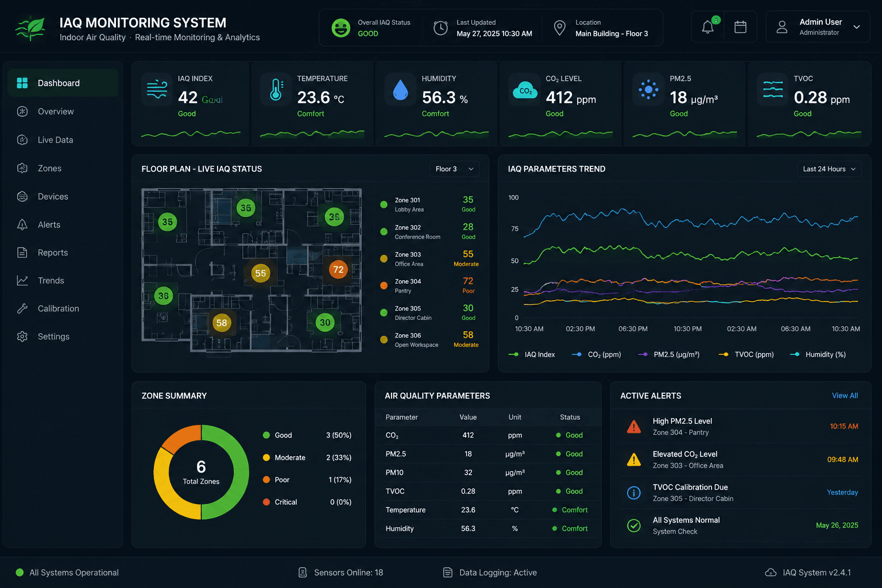The height and width of the screenshot is (588, 882).
Task: Toggle TVOC (ppm) legend in trend chart
Action: pyautogui.click(x=746, y=354)
